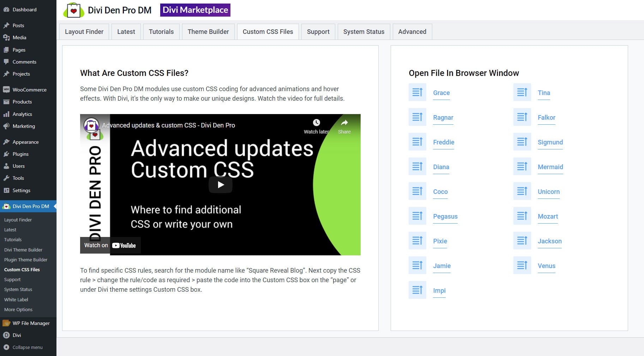Click the file icon next to Grace

click(x=417, y=93)
